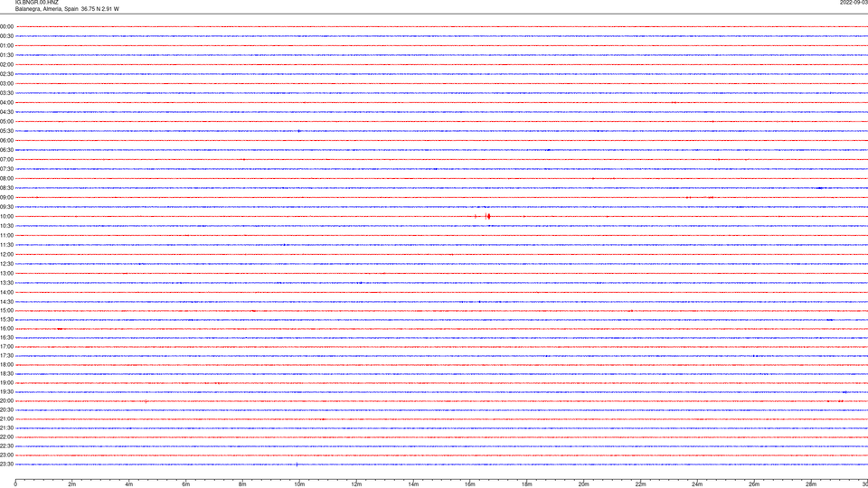
Task: Select the 18:30 time label
Action: tap(6, 374)
